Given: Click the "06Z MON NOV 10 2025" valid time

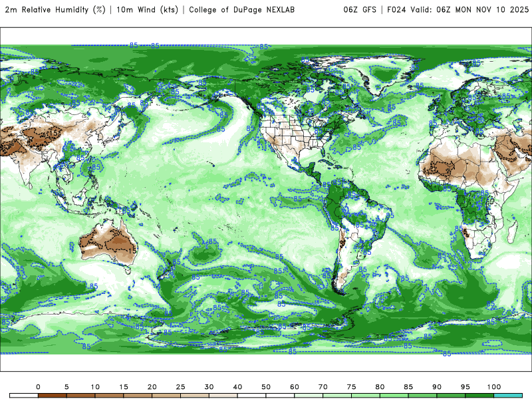Looking at the screenshot, I should pyautogui.click(x=483, y=9).
